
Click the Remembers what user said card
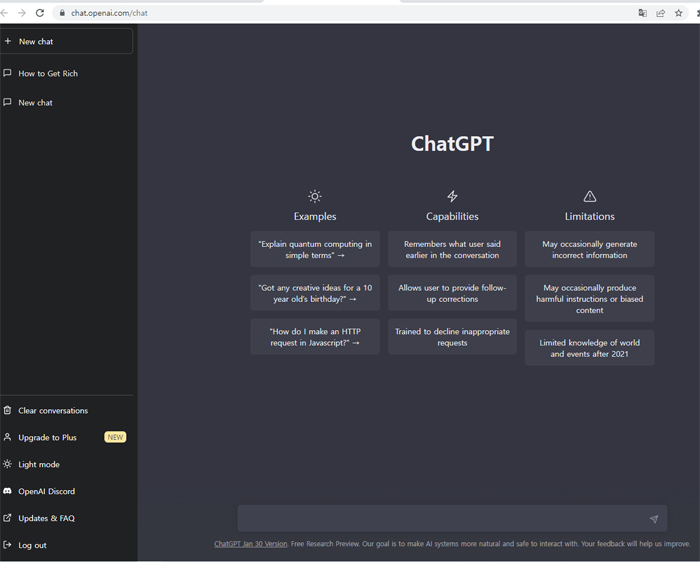pos(452,249)
